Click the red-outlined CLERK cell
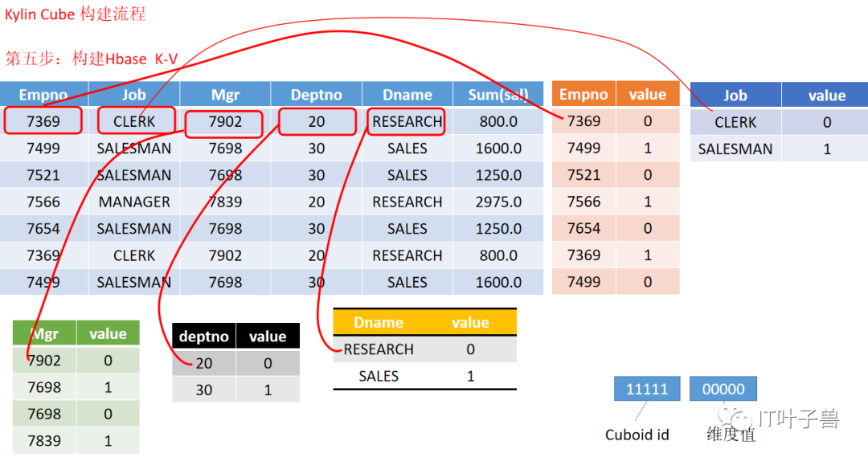 [136, 120]
